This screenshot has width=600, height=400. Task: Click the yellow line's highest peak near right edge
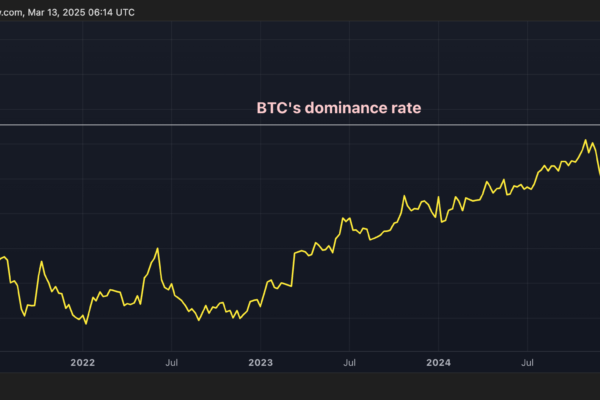(586, 140)
